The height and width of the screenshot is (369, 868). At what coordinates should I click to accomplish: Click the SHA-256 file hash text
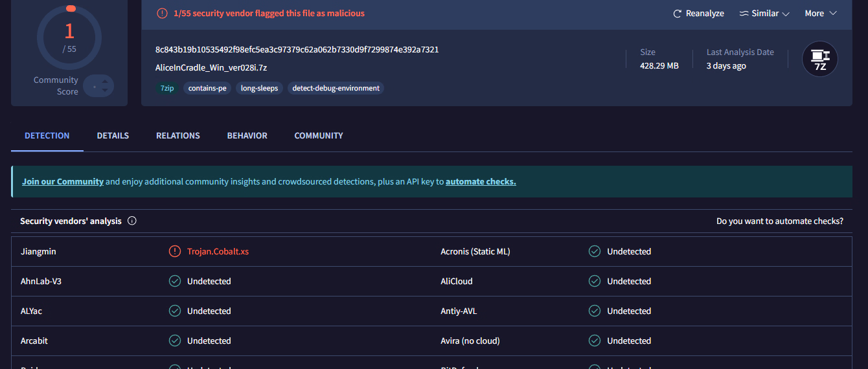click(x=297, y=49)
